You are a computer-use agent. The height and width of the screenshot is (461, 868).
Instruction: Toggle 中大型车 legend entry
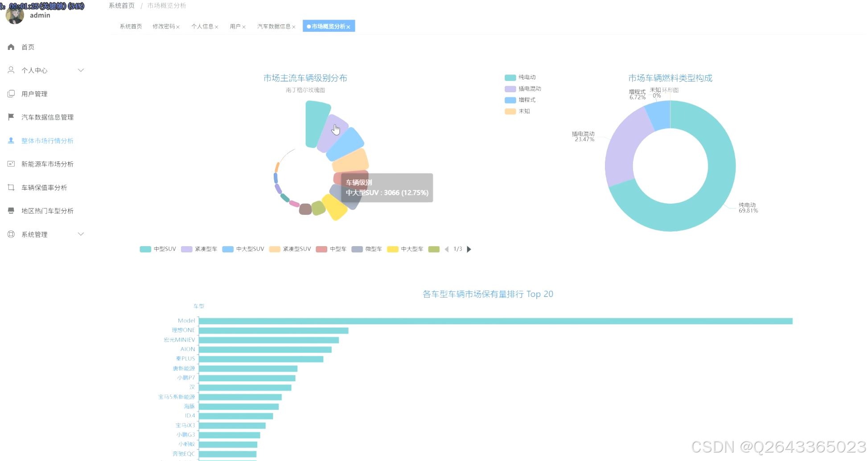(405, 249)
